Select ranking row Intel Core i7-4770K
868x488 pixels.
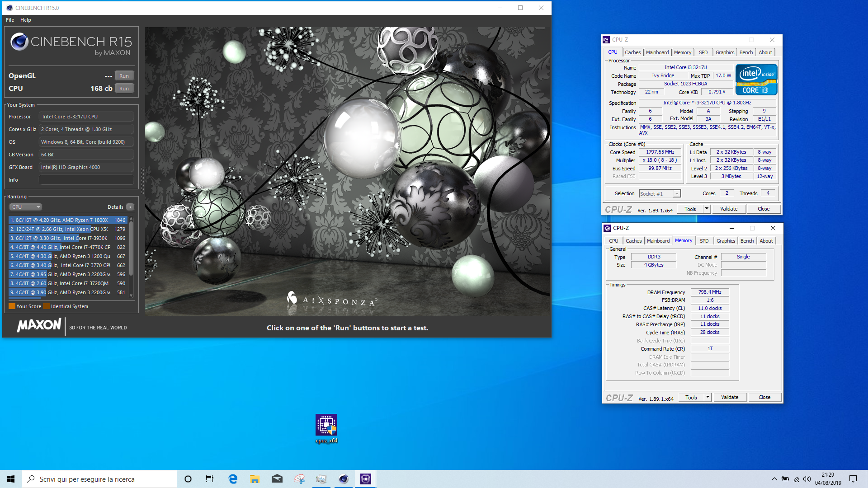click(x=68, y=247)
